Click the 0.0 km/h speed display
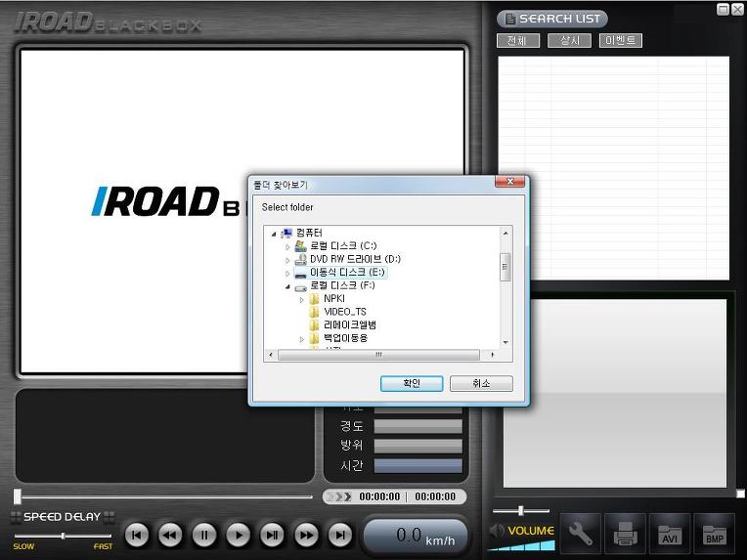This screenshot has width=747, height=560. pyautogui.click(x=415, y=537)
